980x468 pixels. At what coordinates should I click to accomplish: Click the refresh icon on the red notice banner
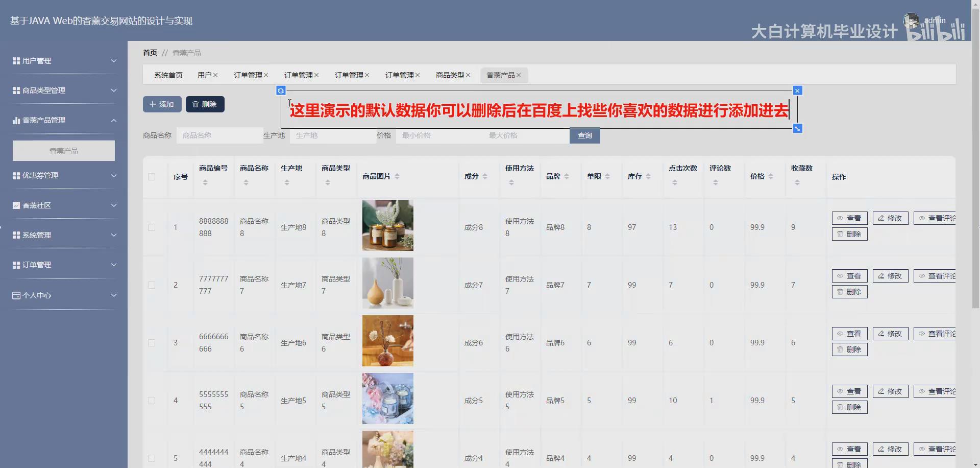(281, 90)
